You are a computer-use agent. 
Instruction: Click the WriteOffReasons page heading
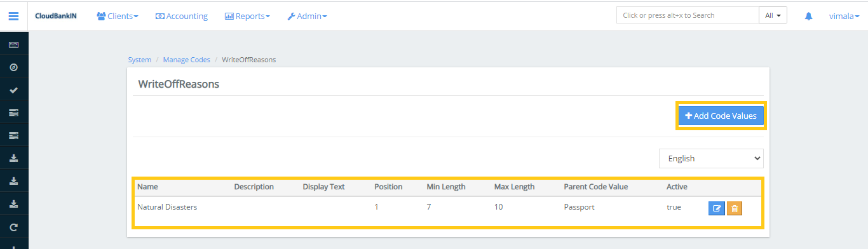click(x=179, y=84)
